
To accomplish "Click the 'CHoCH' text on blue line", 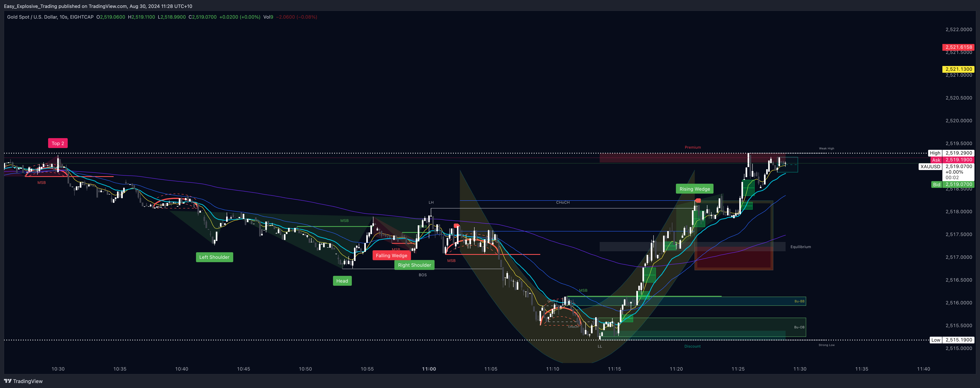I will coord(563,203).
